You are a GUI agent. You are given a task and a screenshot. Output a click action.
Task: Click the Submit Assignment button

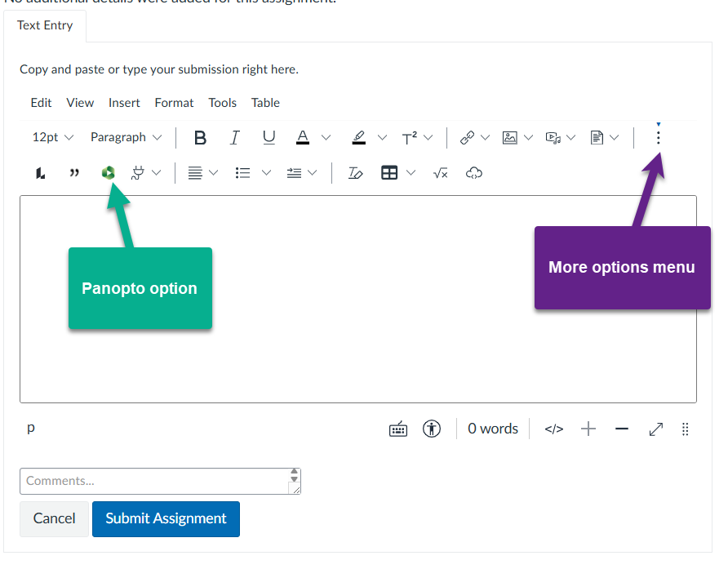click(x=166, y=519)
